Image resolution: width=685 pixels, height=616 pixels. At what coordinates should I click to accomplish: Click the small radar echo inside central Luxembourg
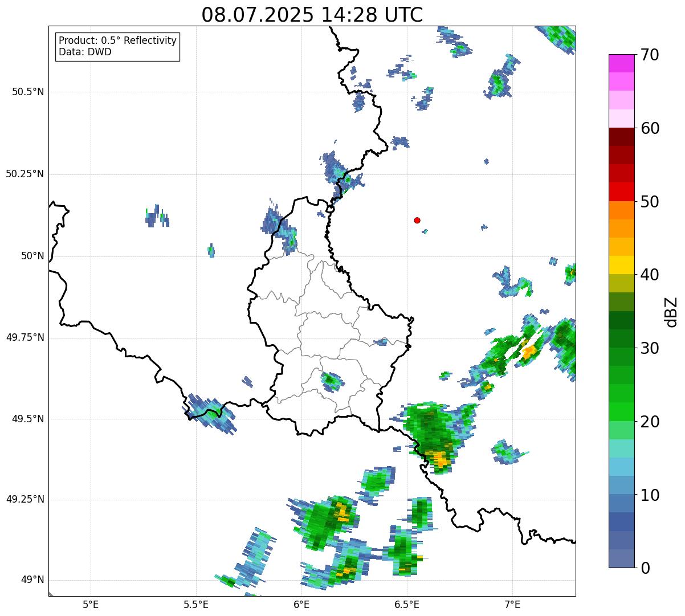331,381
